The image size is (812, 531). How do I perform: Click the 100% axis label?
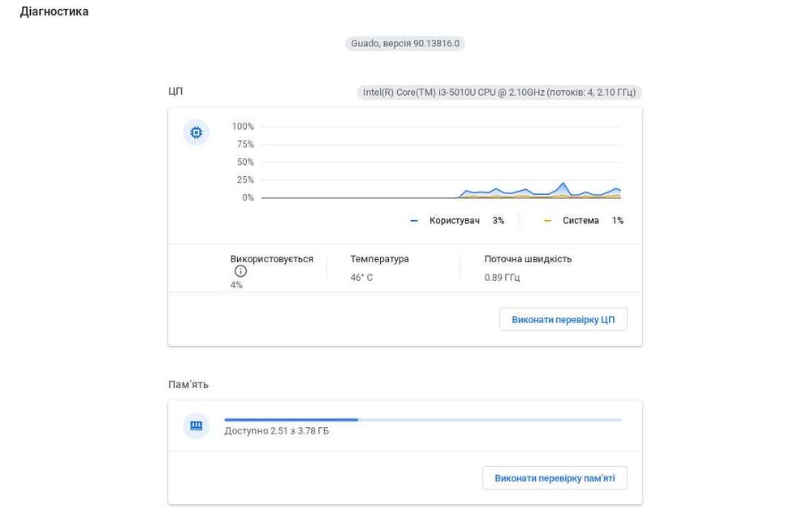(243, 127)
